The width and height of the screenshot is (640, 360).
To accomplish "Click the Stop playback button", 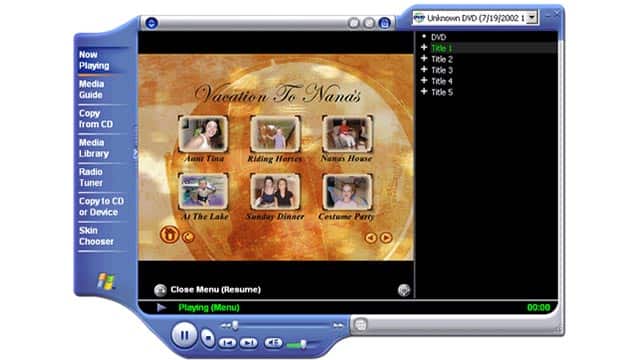I will [x=208, y=338].
